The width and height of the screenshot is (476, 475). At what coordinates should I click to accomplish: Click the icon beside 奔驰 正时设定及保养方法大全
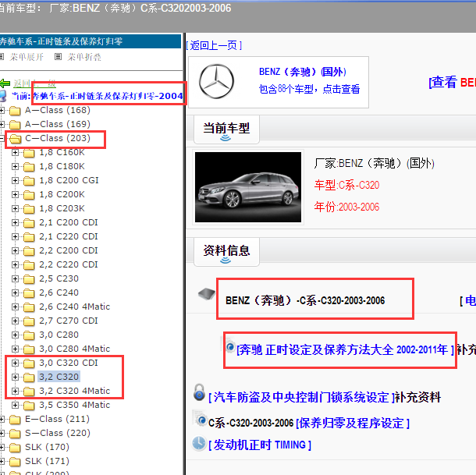pyautogui.click(x=229, y=346)
